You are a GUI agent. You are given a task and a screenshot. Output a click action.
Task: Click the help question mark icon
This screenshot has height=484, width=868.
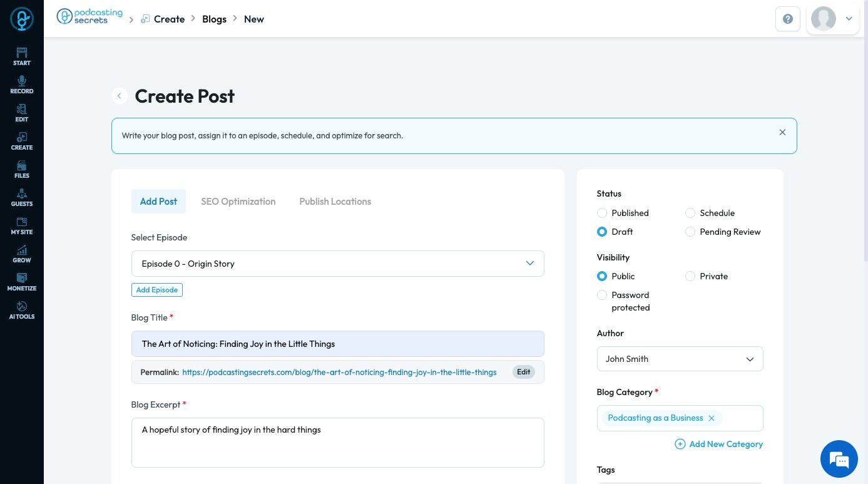pos(787,19)
